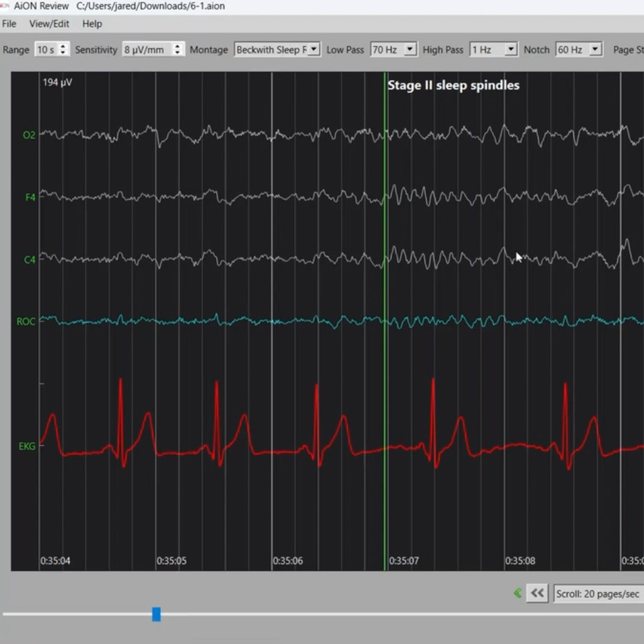Click the green rewind chevron icon

click(x=517, y=593)
